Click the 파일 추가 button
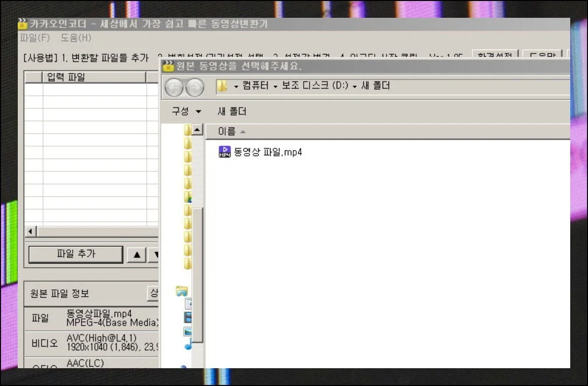Image resolution: width=588 pixels, height=386 pixels. (x=76, y=254)
